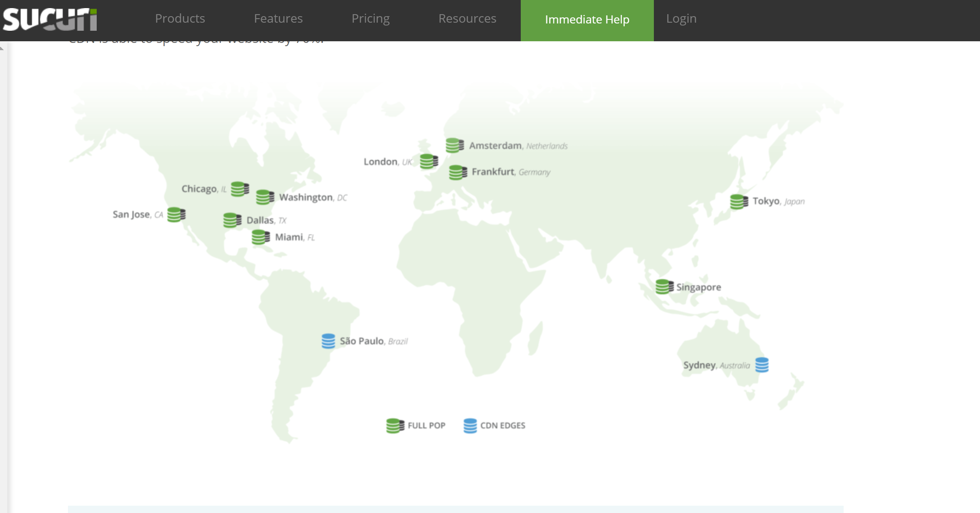This screenshot has height=513, width=980.
Task: Click the Amsterdam server stack icon
Action: click(x=454, y=145)
